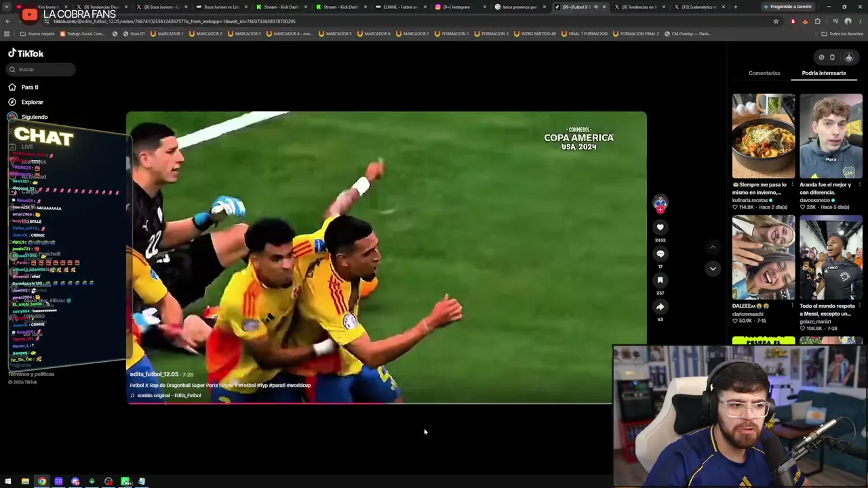Open the 'FINAL 1 FORMACION' bookmark
Screen dimensions: 868x488
pyautogui.click(x=584, y=34)
